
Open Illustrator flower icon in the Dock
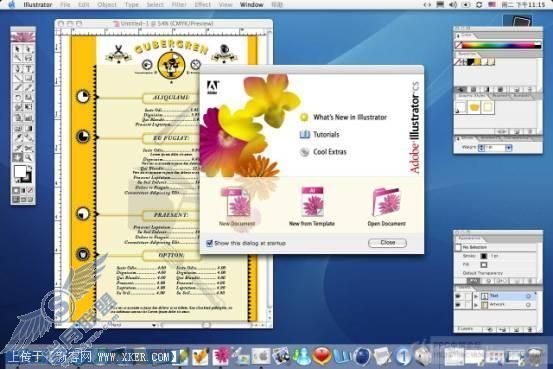pyautogui.click(x=222, y=356)
